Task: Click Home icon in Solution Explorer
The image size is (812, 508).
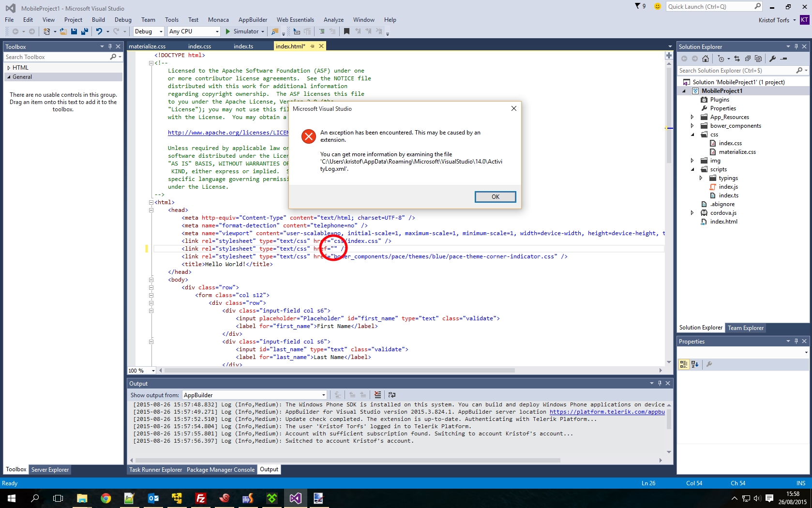Action: pyautogui.click(x=706, y=59)
